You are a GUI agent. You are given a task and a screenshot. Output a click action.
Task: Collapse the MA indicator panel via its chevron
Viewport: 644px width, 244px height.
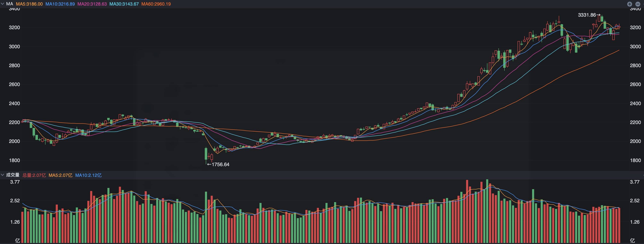coord(2,4)
